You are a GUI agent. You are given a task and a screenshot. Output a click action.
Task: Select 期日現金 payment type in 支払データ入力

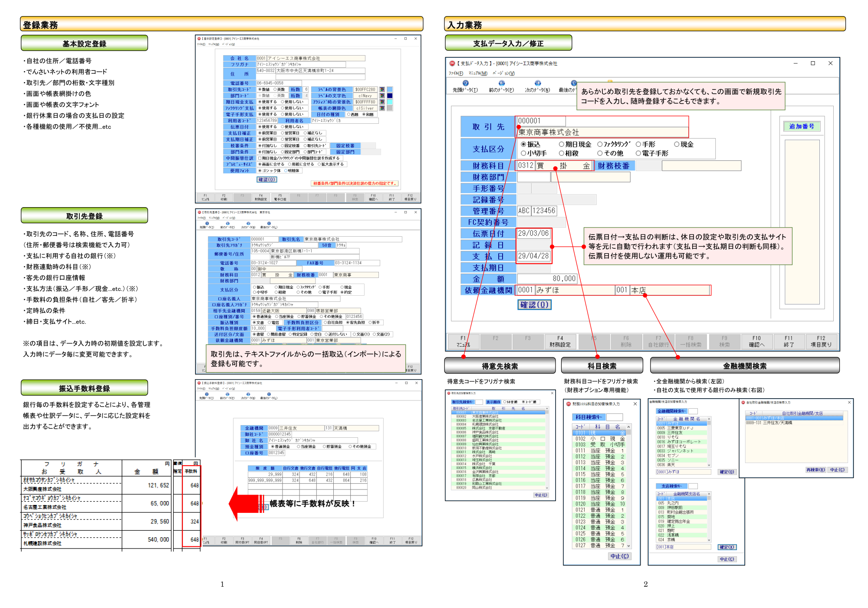pyautogui.click(x=562, y=144)
